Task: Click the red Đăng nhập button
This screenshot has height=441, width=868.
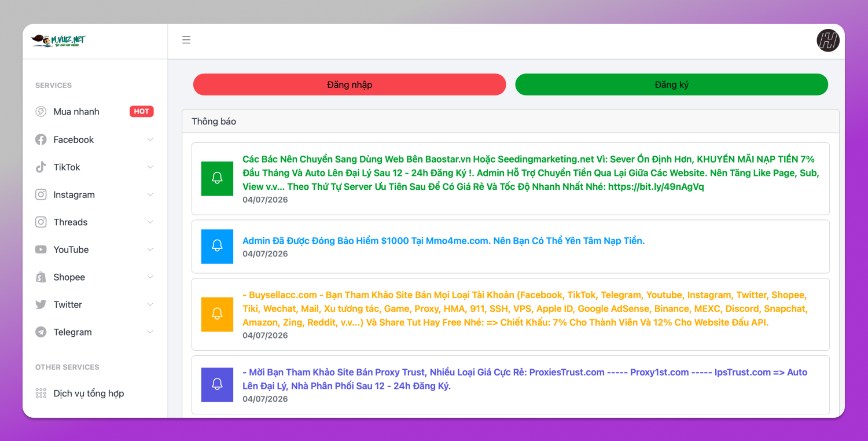Action: click(350, 84)
